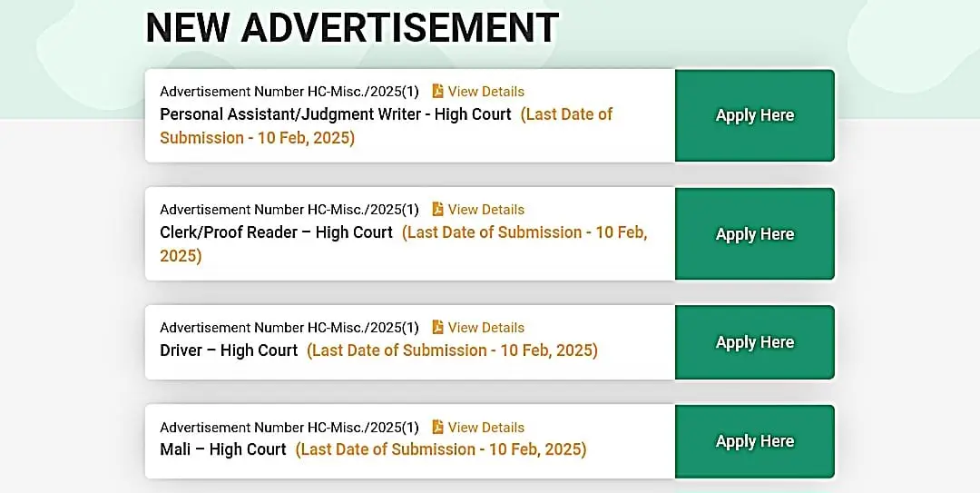Click last date text in the Driver row
The height and width of the screenshot is (493, 980).
(453, 350)
